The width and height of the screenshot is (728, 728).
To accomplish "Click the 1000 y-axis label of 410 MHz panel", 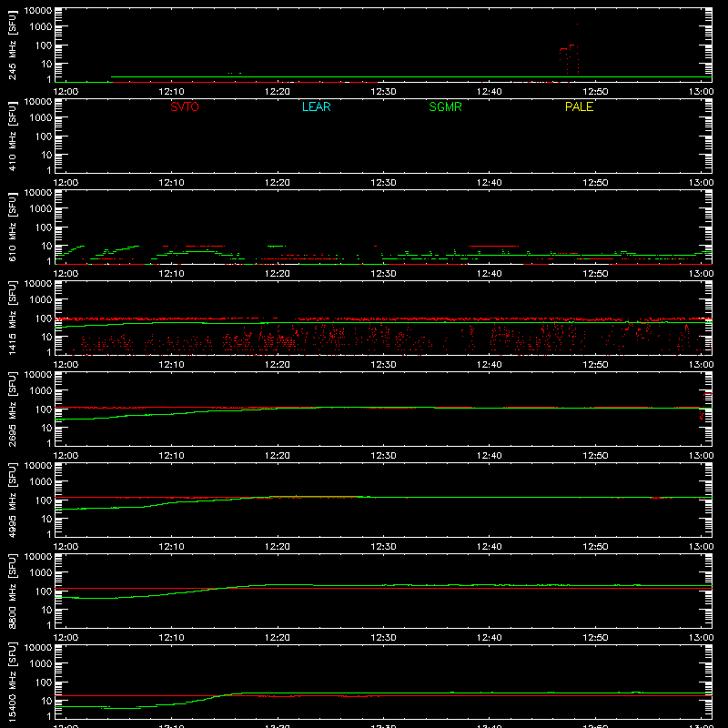I will click(41, 118).
